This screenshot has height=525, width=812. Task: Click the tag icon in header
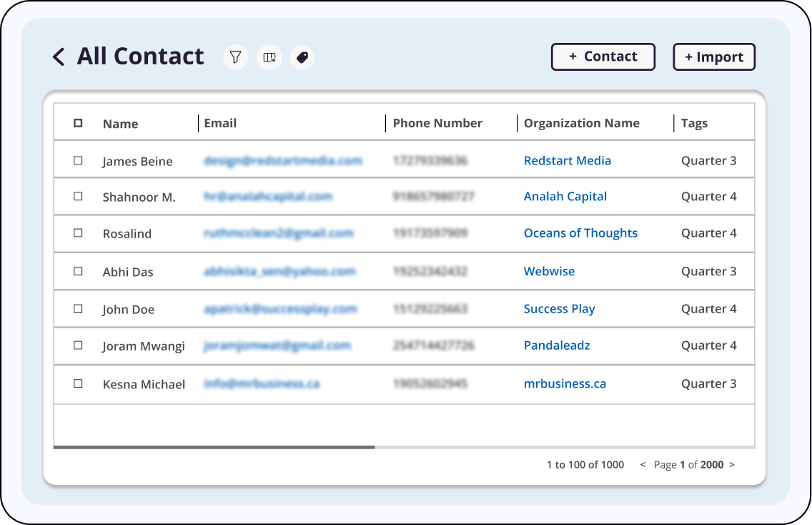(x=302, y=57)
